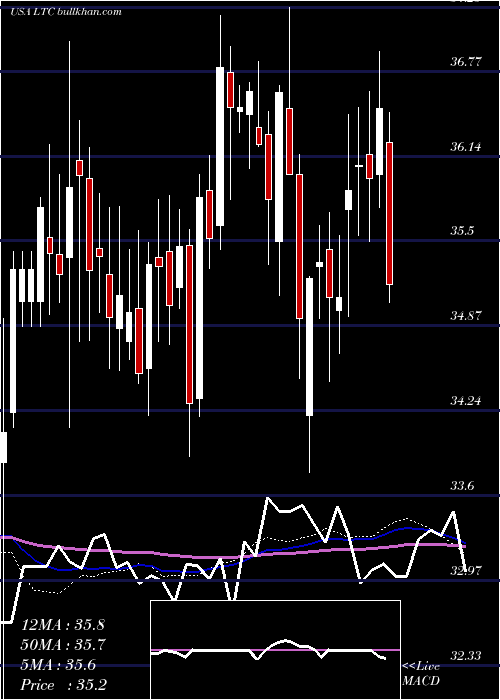The height and width of the screenshot is (700, 500).
Task: Select the 32.33 price axis label
Action: pos(466,655)
